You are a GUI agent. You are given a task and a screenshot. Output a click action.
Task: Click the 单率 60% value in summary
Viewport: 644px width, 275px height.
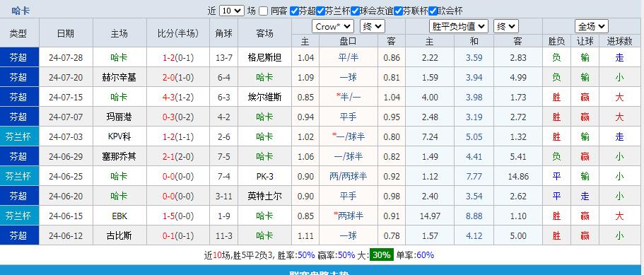[x=425, y=255]
